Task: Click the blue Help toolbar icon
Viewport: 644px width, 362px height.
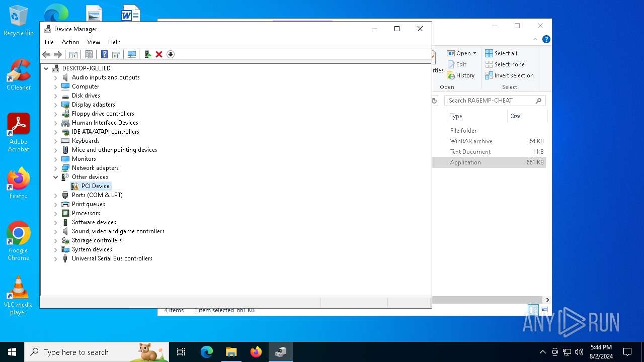Action: [x=104, y=54]
